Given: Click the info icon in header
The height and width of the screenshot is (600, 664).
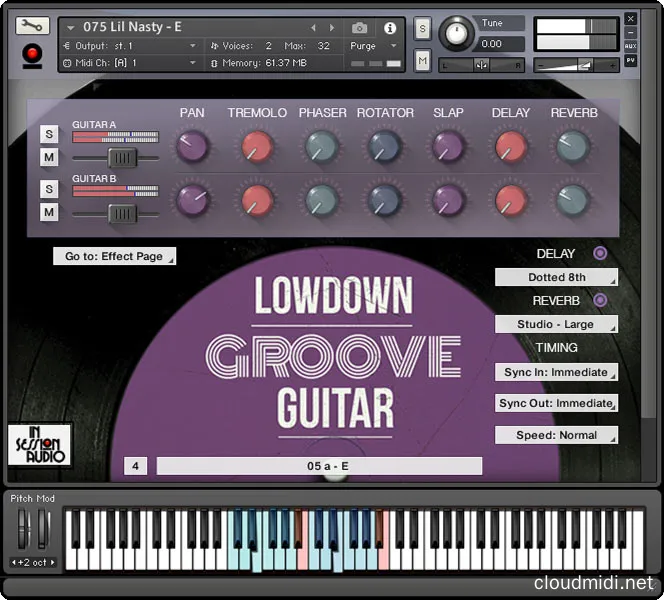Looking at the screenshot, I should [389, 28].
